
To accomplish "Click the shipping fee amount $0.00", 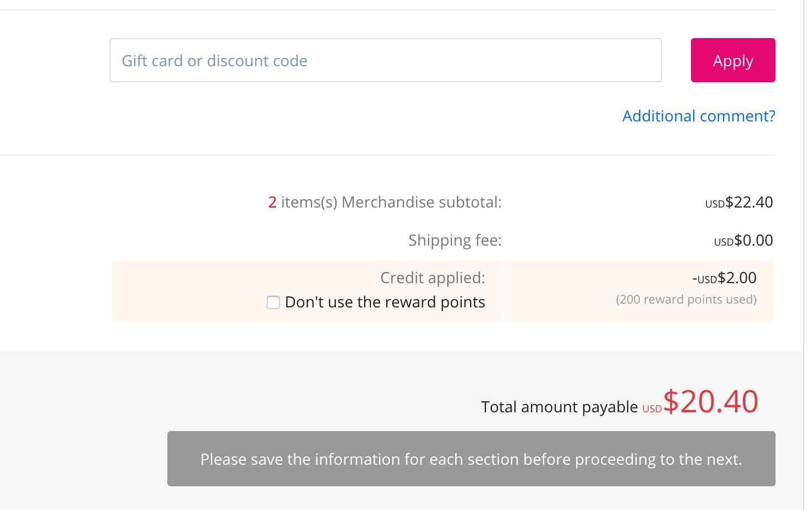I will tap(753, 241).
